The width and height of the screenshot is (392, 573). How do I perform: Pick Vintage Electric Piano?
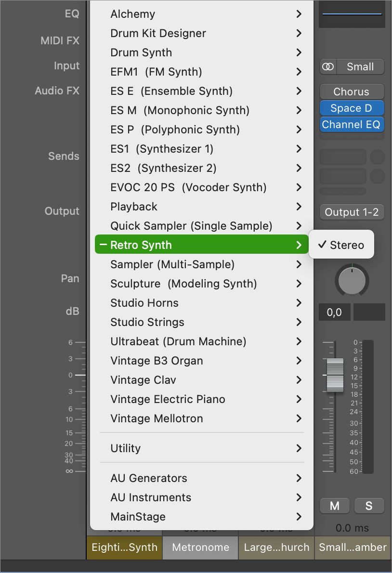point(202,399)
